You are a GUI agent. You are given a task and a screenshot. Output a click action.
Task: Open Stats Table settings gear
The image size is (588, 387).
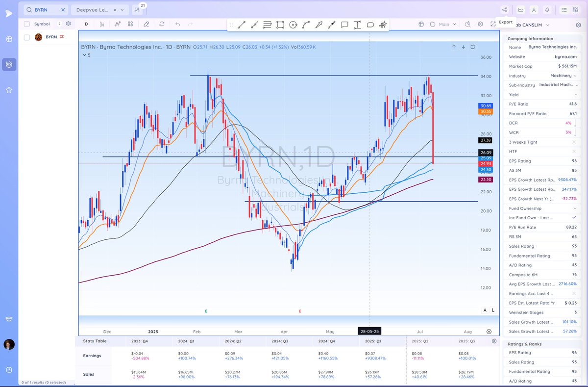coord(494,341)
